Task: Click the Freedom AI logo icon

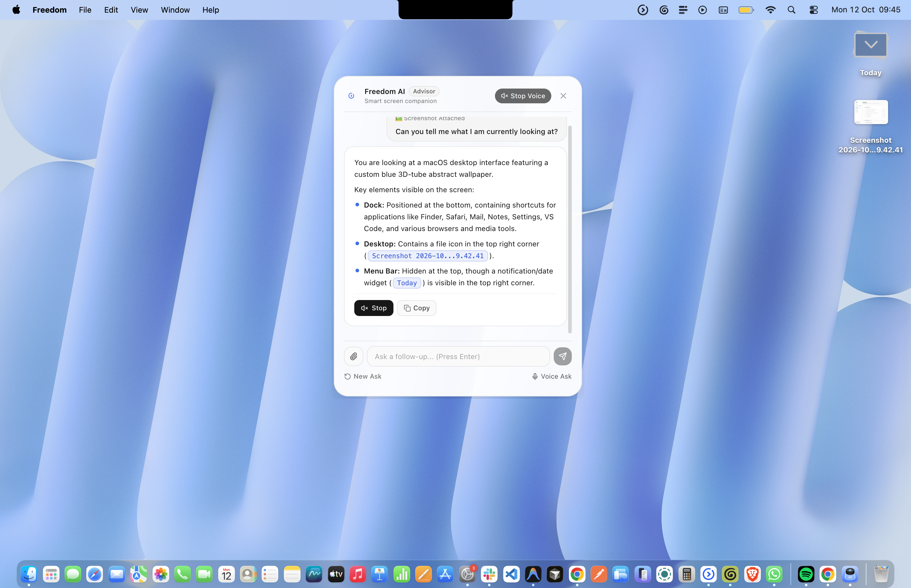Action: (351, 96)
